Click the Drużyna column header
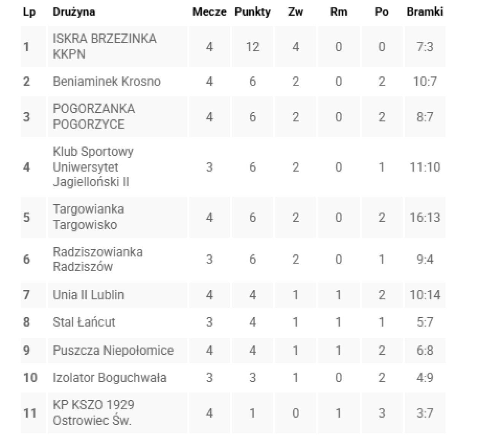Viewport: 479px width, 448px height. click(74, 12)
